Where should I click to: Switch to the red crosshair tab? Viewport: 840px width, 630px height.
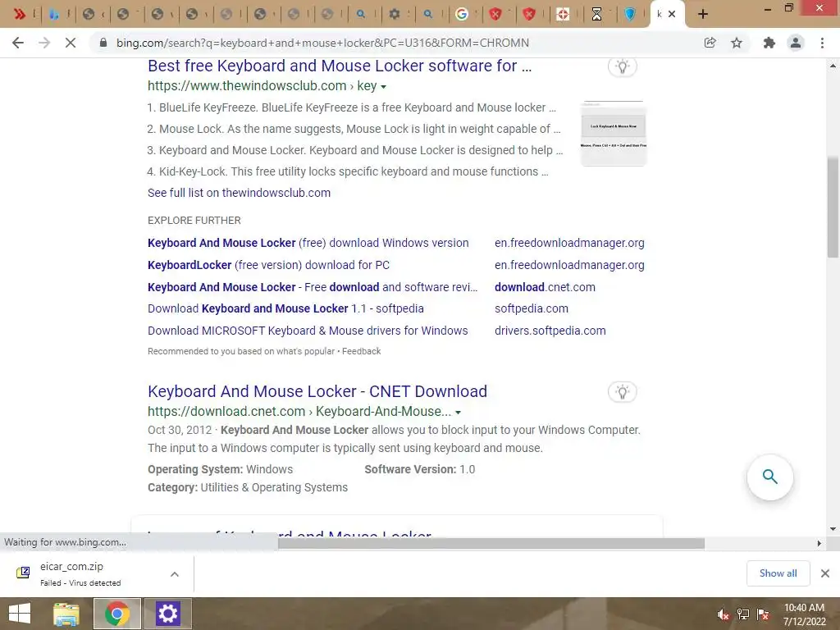563,15
